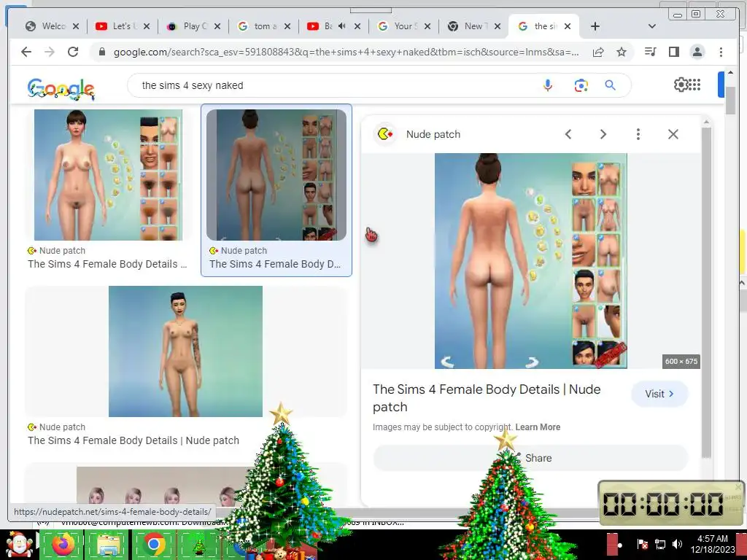
Task: Launch Firefox from the taskbar
Action: pos(63,544)
